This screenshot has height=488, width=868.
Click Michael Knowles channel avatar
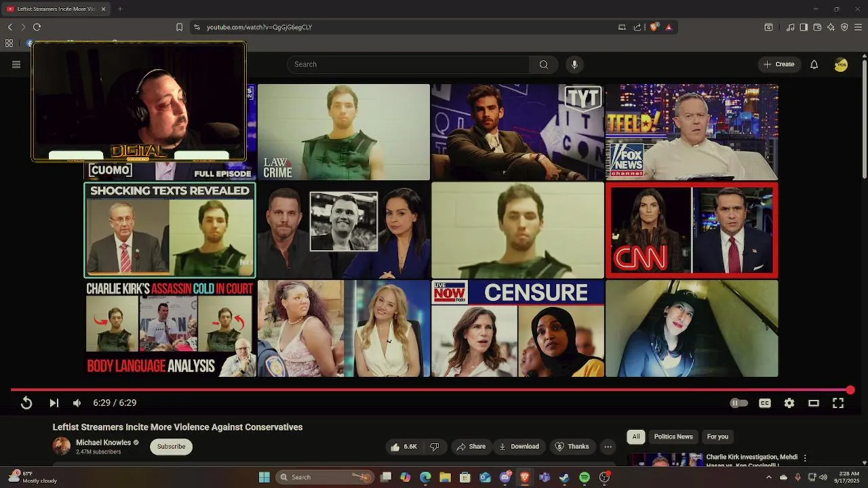[x=62, y=446]
